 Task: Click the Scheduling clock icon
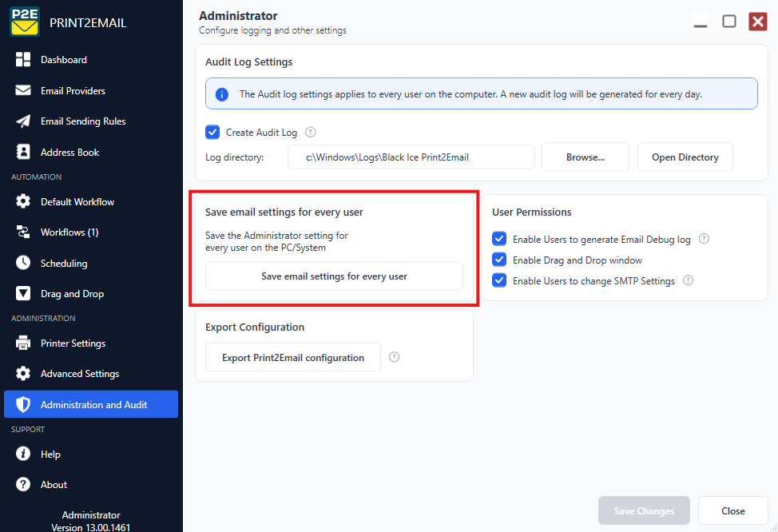coord(23,263)
